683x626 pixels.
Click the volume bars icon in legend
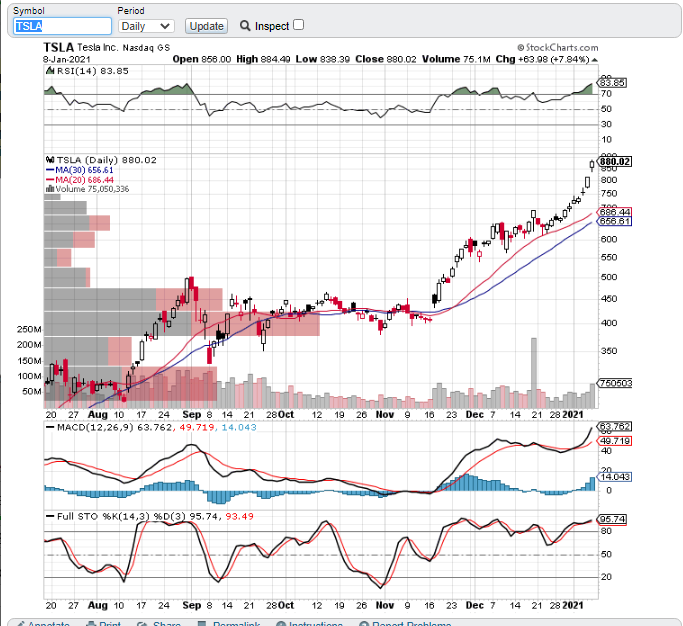tap(50, 189)
